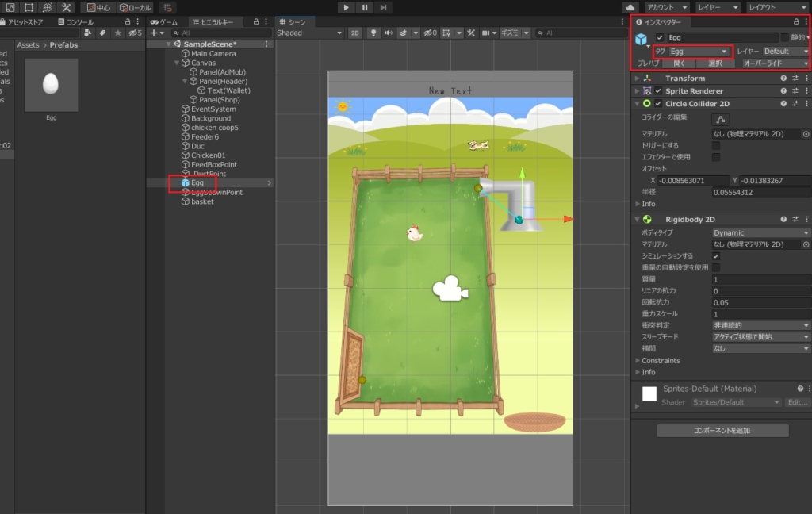Switch to the コンソール tab
The height and width of the screenshot is (514, 812).
click(75, 22)
